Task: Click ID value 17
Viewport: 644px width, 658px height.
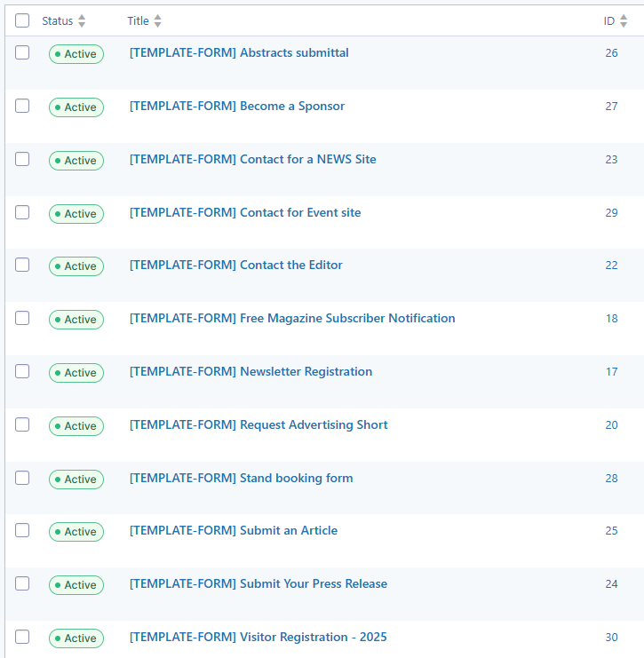Action: pos(612,372)
